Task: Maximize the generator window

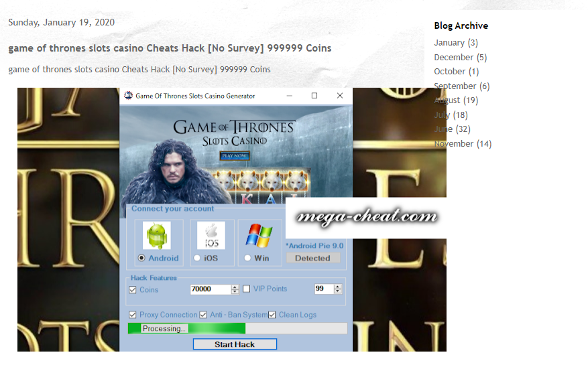Action: coord(314,96)
